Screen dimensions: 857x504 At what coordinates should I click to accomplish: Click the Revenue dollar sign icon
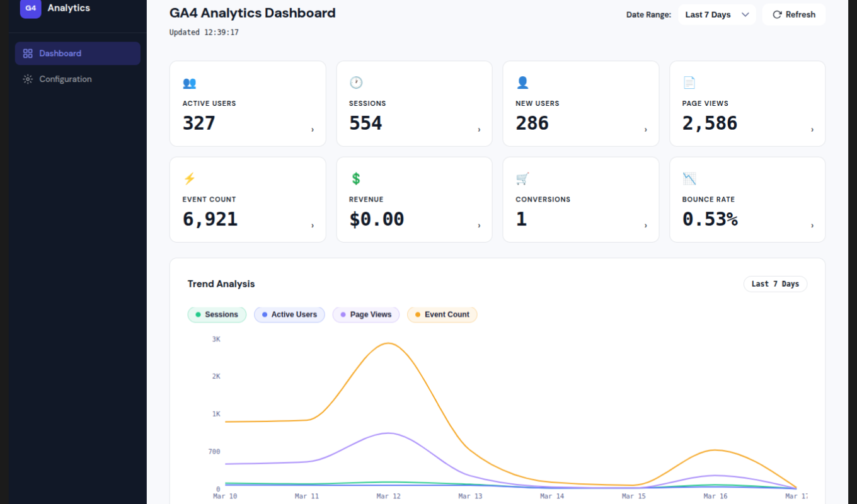356,178
